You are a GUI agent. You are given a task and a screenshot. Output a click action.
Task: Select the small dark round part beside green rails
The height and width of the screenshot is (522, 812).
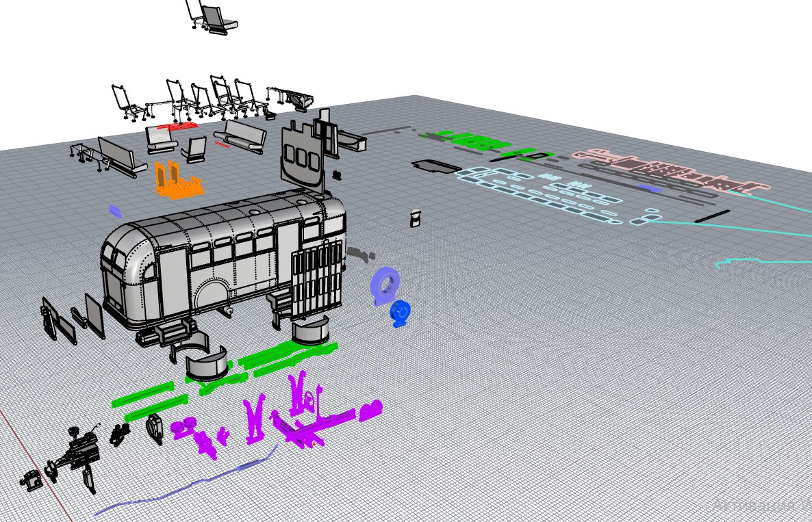(154, 429)
